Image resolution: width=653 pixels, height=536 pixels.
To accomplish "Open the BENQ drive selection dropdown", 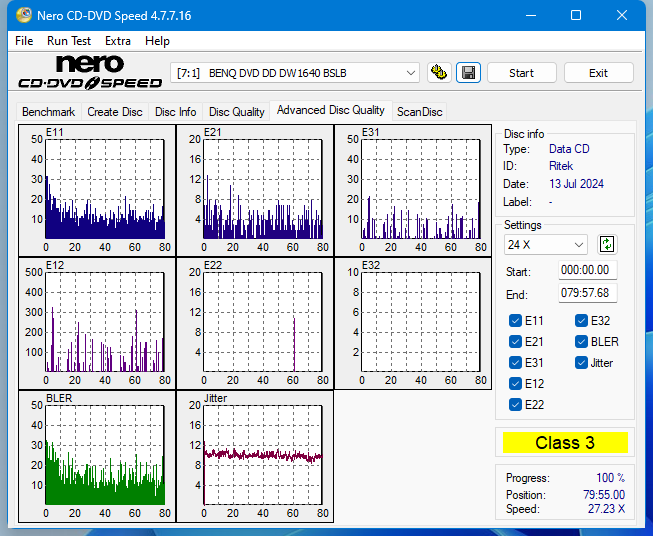I will tap(295, 73).
